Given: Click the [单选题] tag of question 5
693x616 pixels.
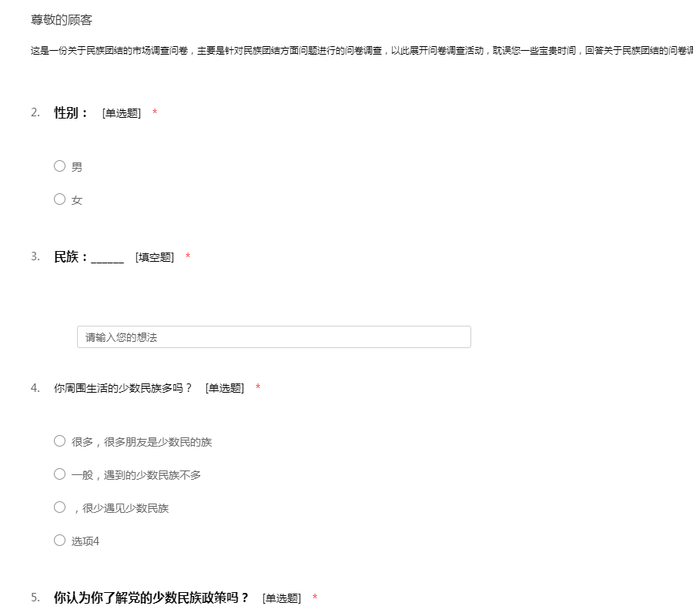Looking at the screenshot, I should (x=281, y=598).
